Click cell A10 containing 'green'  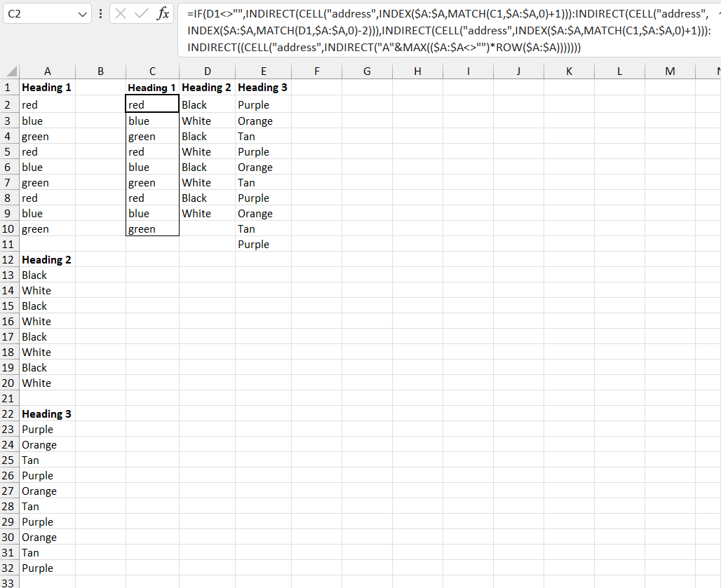click(x=48, y=228)
